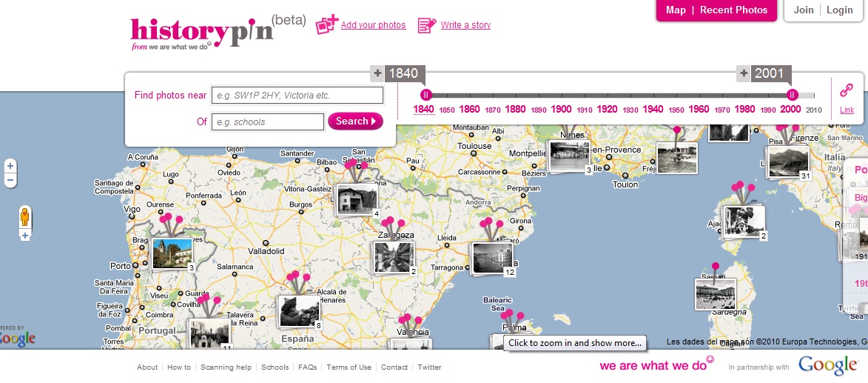Open the Login link

839,10
